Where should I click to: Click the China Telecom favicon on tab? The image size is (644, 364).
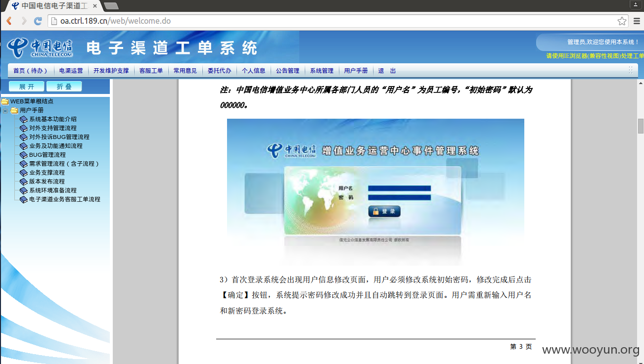tap(15, 6)
